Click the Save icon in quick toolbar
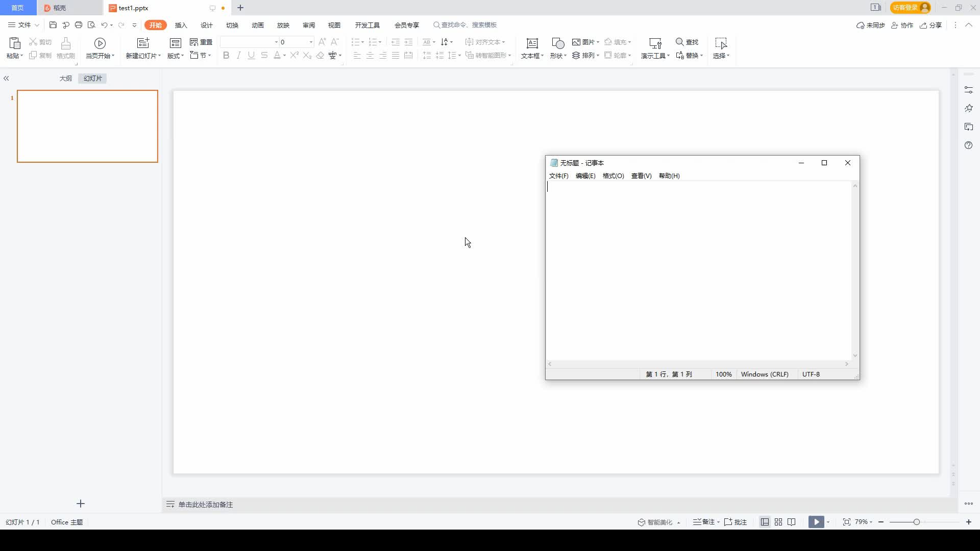The height and width of the screenshot is (551, 980). [53, 25]
